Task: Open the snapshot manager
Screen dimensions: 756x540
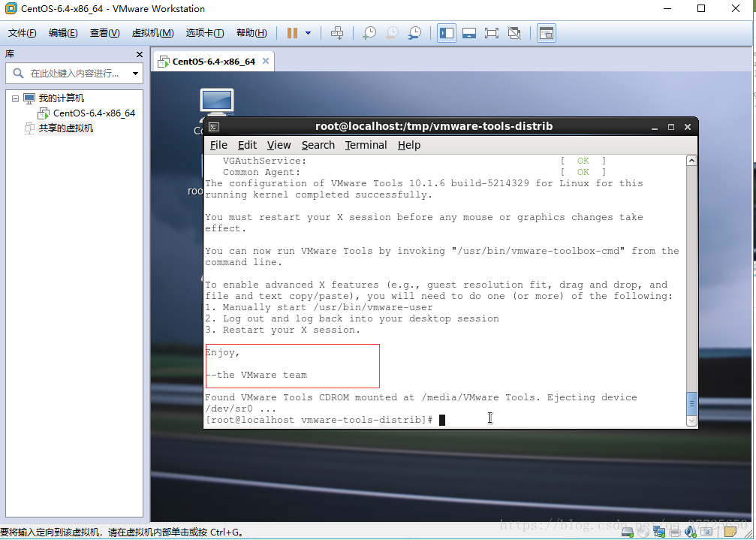Action: click(414, 33)
